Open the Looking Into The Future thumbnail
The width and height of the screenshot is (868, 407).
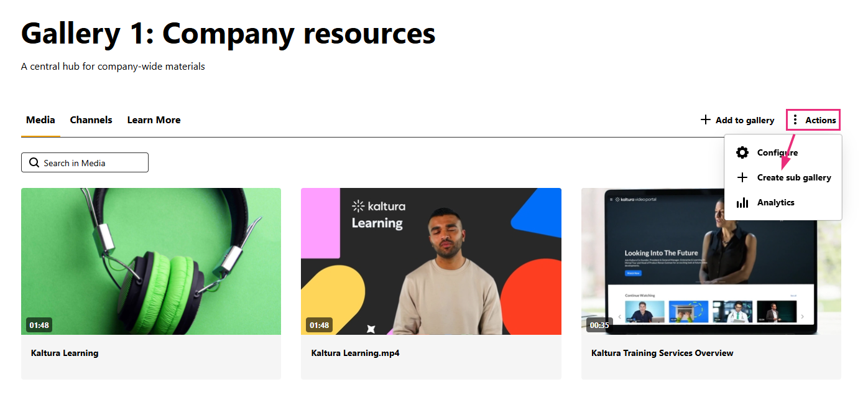click(711, 261)
